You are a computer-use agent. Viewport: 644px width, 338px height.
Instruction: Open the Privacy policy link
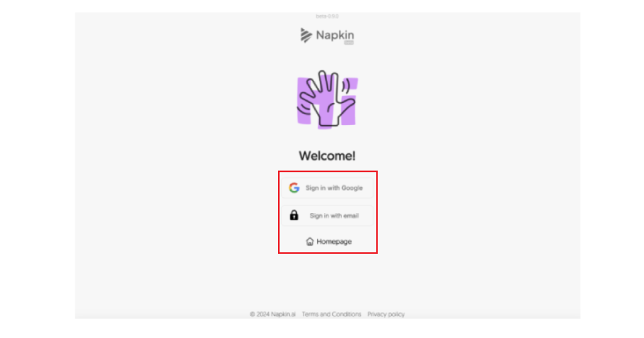pos(386,314)
